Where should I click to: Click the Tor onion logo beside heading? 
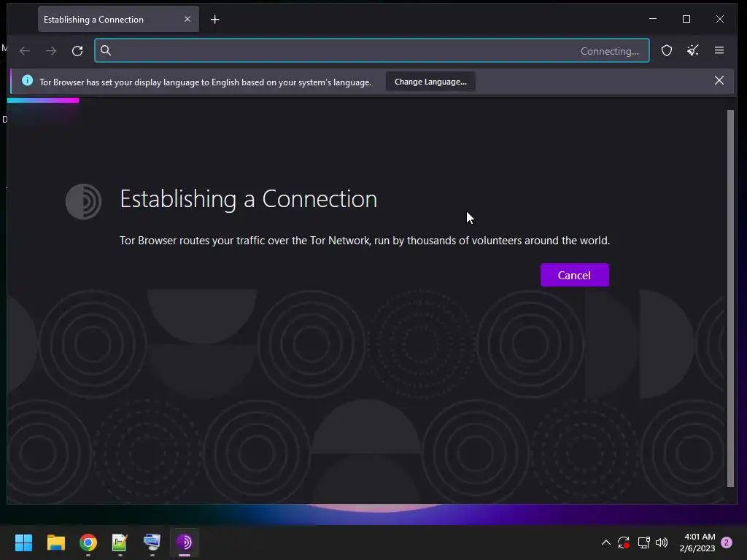coord(83,201)
